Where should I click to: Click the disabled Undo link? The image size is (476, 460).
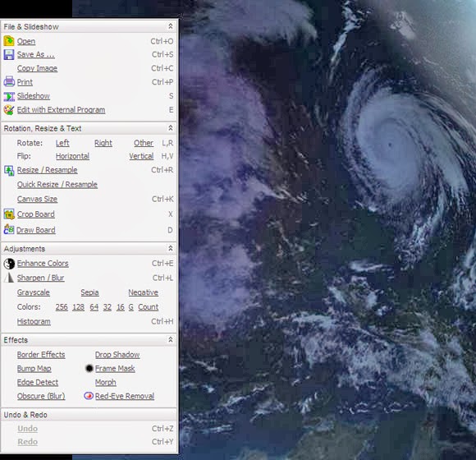coord(27,429)
